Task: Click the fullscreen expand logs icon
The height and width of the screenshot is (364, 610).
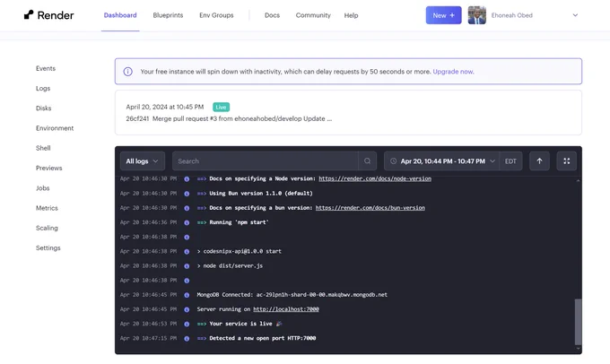Action: point(566,161)
